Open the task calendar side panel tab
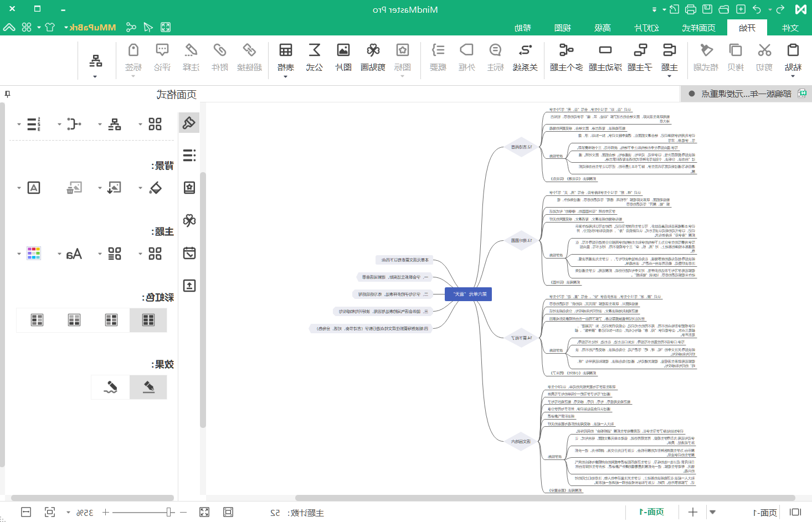This screenshot has width=812, height=522. point(189,253)
